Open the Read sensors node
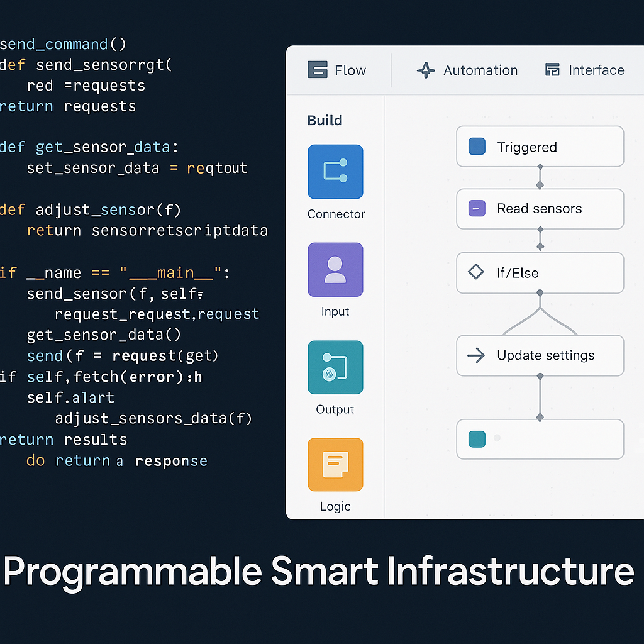The image size is (644, 644). [x=540, y=208]
